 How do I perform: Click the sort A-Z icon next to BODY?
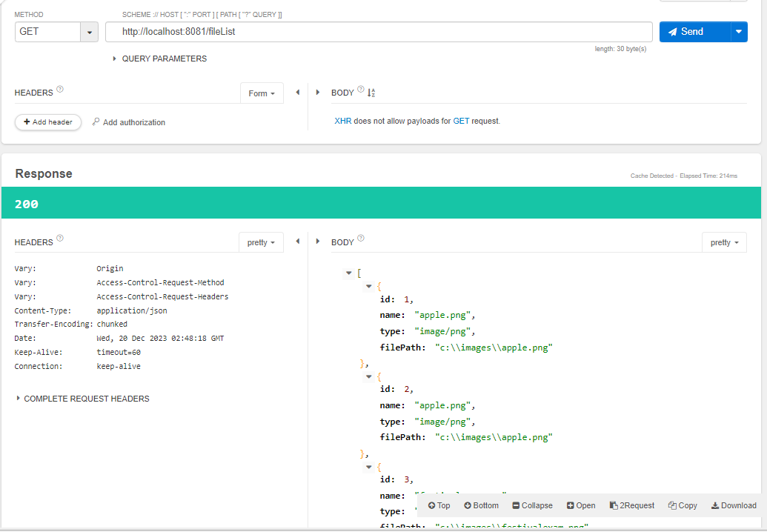(371, 93)
